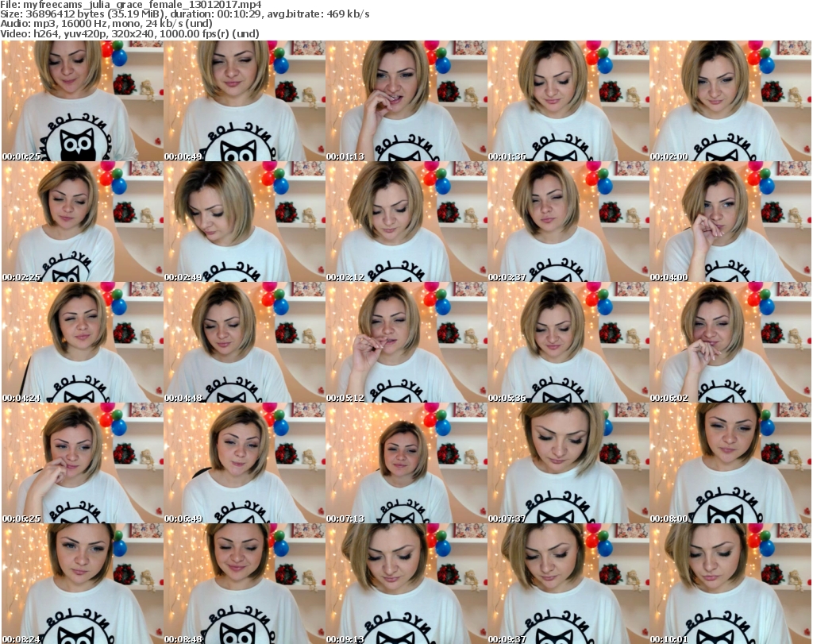
Task: Click the thumbnail marked 00:01:13
Action: click(x=406, y=101)
